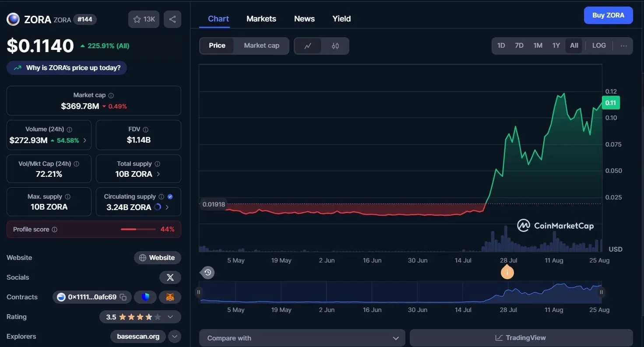Open the Yield tab

click(x=341, y=19)
